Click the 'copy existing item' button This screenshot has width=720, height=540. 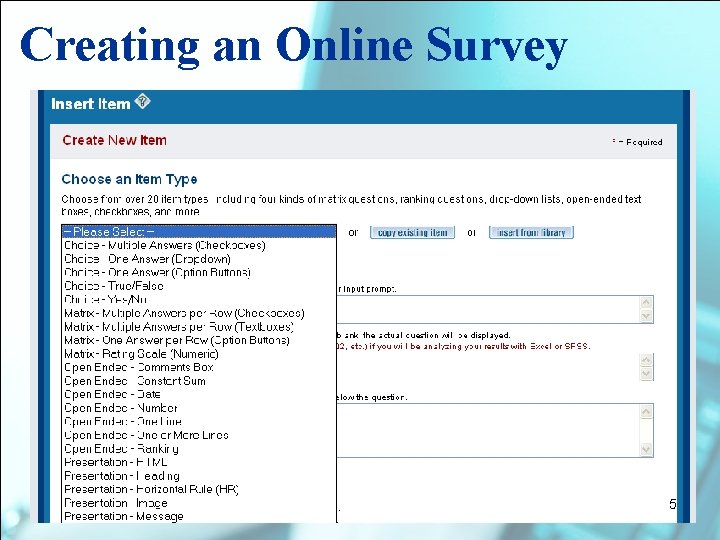[412, 232]
